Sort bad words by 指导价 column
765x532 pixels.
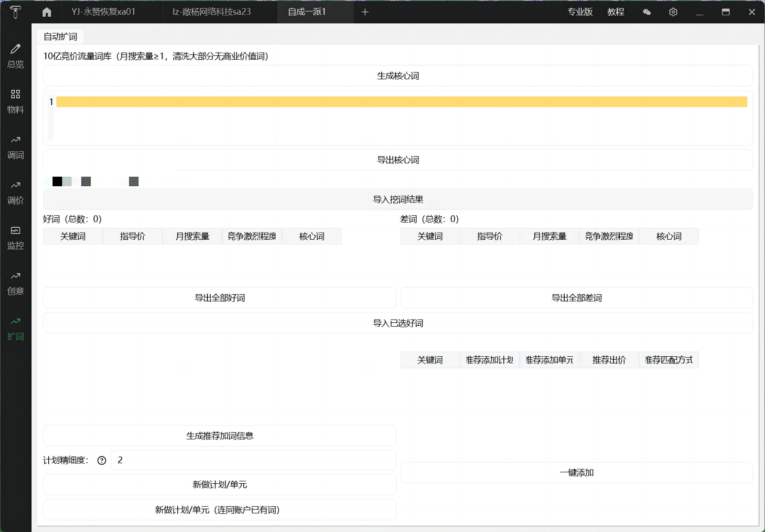coord(490,236)
